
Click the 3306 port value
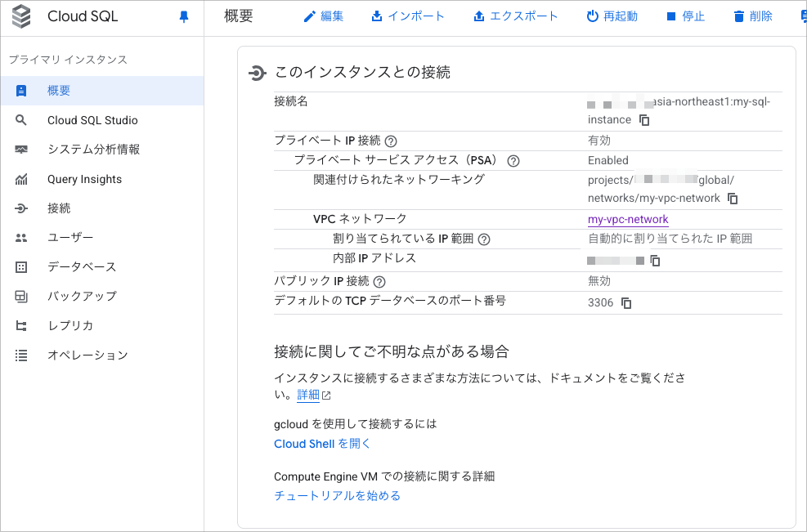[x=601, y=303]
